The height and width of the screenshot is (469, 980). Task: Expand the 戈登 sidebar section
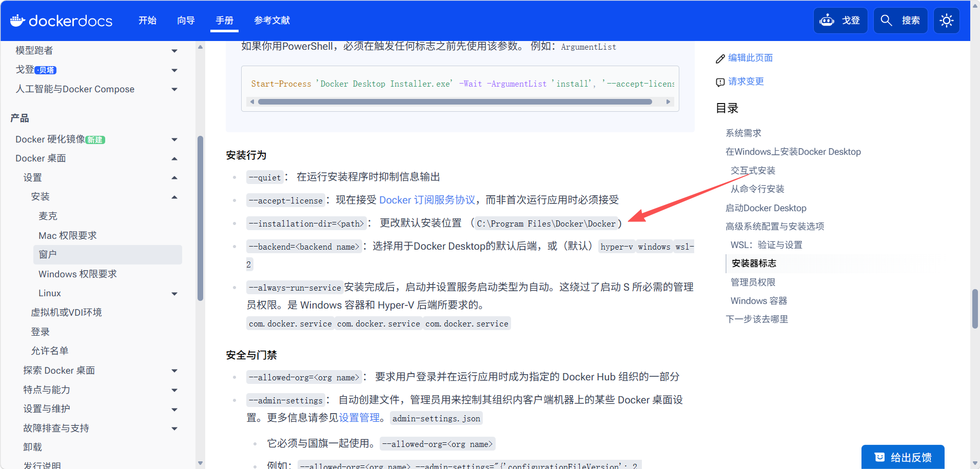(x=174, y=70)
